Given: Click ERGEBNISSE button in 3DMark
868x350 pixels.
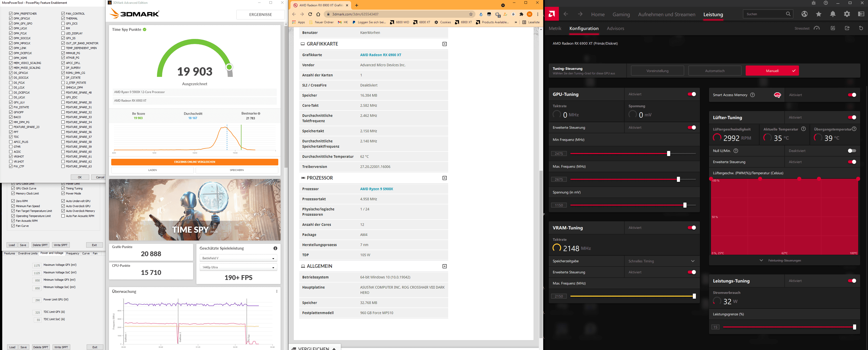Looking at the screenshot, I should pyautogui.click(x=260, y=14).
